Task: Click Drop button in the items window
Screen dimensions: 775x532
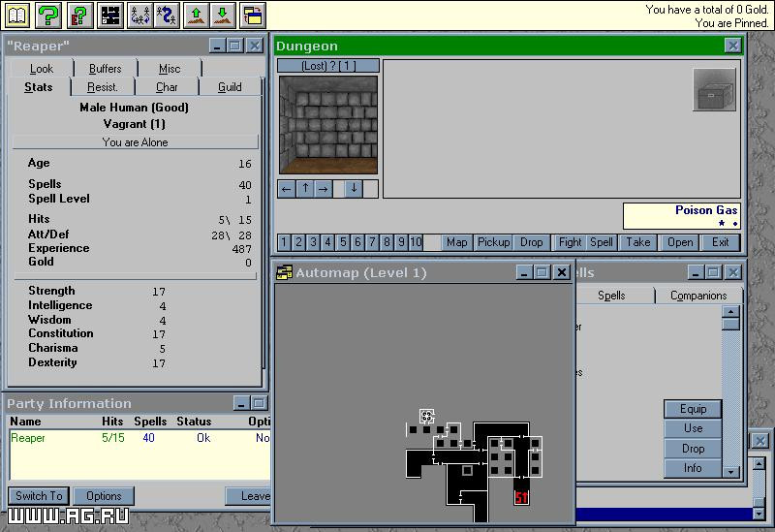Action: pyautogui.click(x=693, y=449)
